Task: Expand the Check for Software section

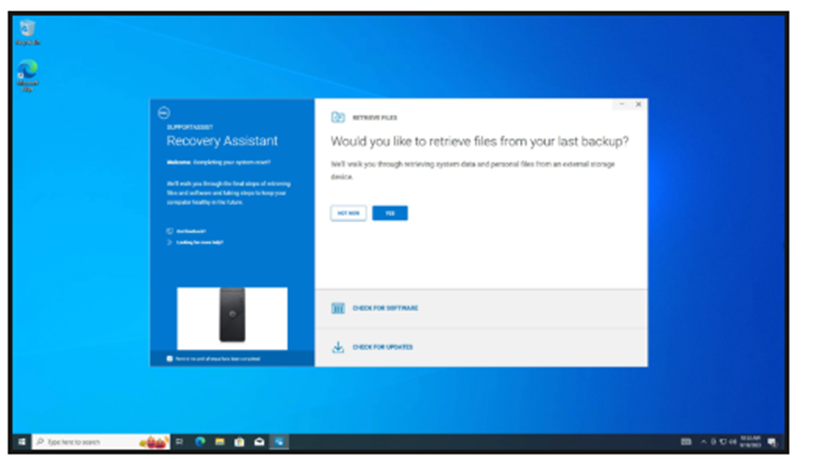Action: click(481, 308)
